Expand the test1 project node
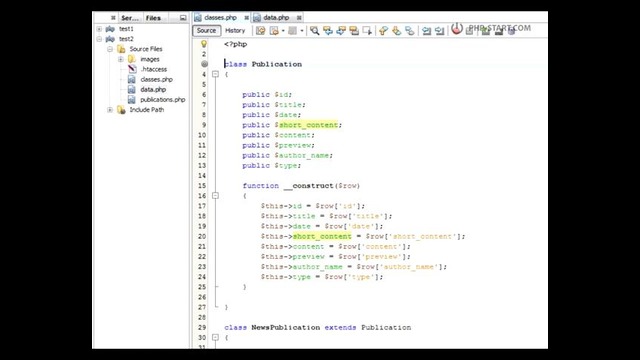The image size is (640, 360). (99, 29)
